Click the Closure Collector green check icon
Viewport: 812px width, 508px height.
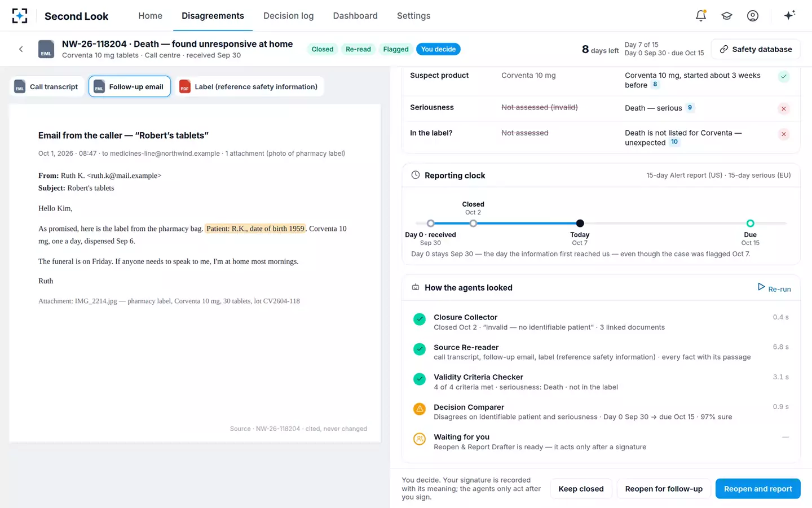coord(420,319)
